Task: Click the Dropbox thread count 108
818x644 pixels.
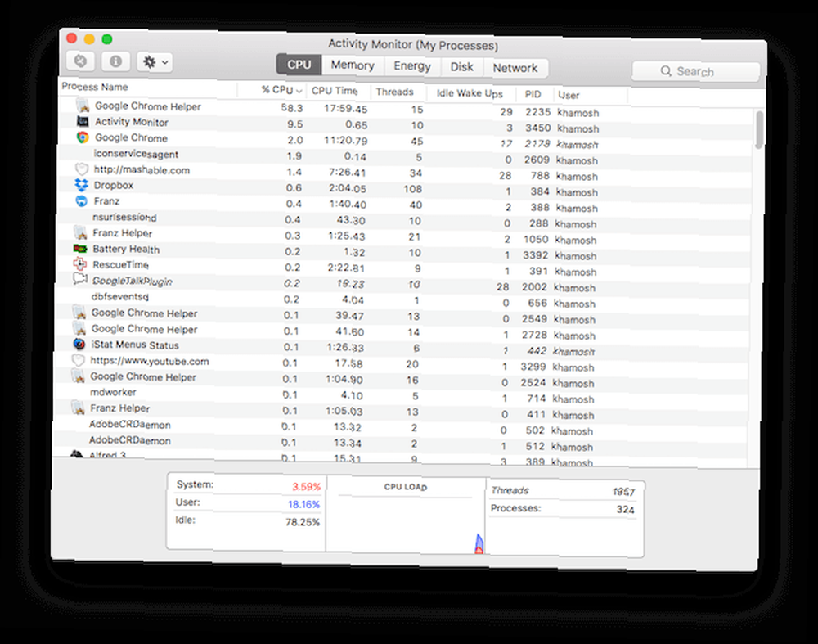Action: [x=412, y=189]
